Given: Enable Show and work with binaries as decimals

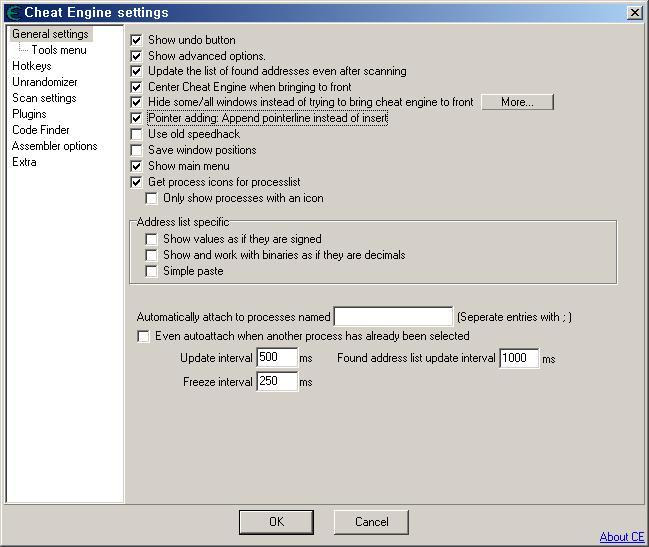Looking at the screenshot, I should point(151,255).
